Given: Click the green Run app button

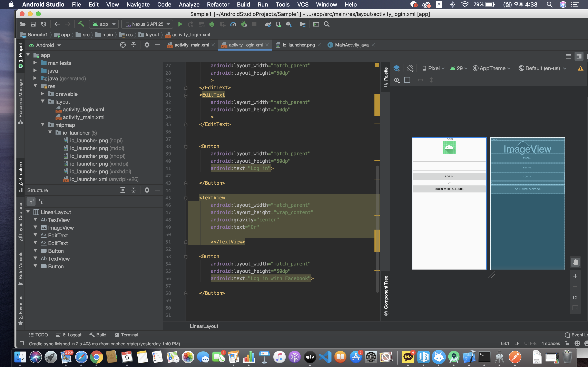Looking at the screenshot, I should pyautogui.click(x=180, y=24).
